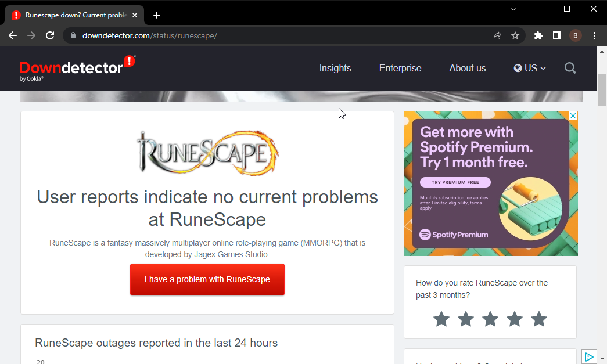The width and height of the screenshot is (607, 364).
Task: Click the Downdetector logo
Action: click(x=77, y=69)
